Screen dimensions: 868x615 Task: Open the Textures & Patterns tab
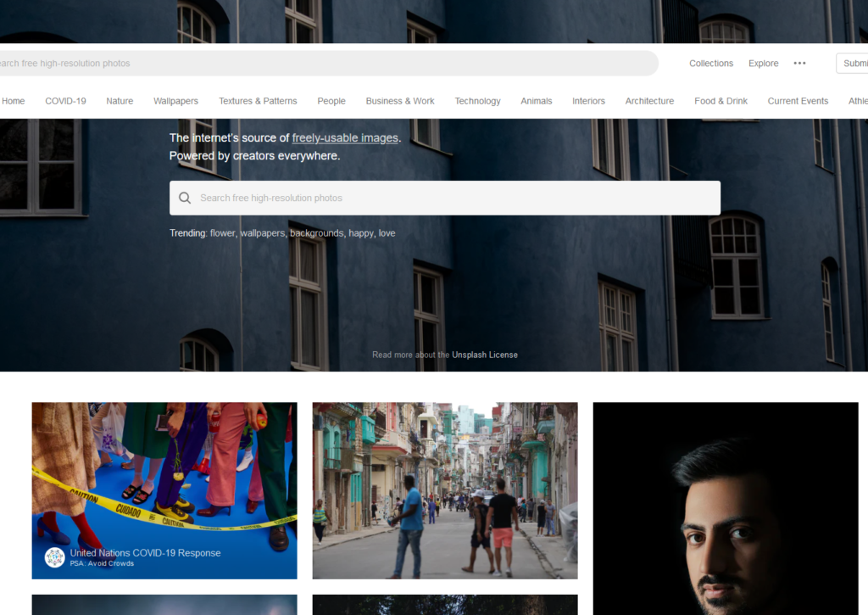[258, 101]
